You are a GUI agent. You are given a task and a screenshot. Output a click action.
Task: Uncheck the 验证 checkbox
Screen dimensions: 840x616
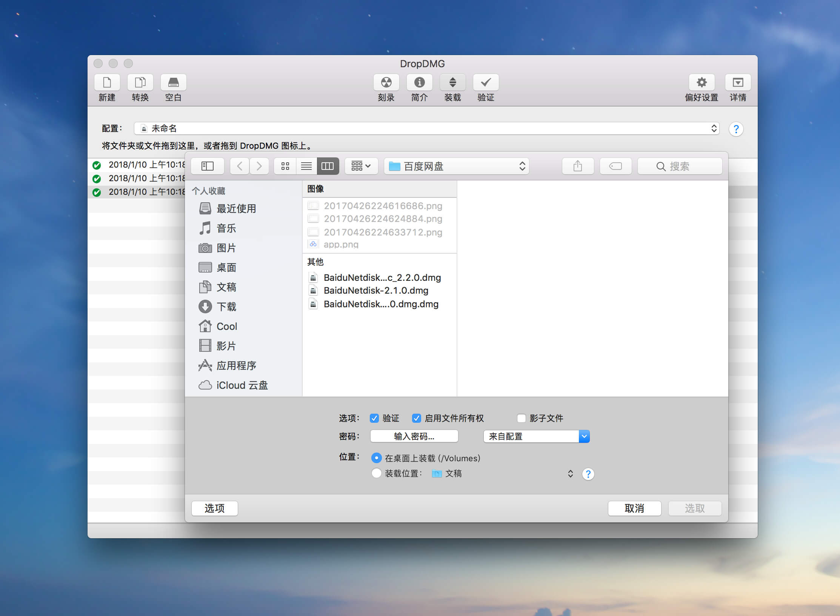[374, 418]
